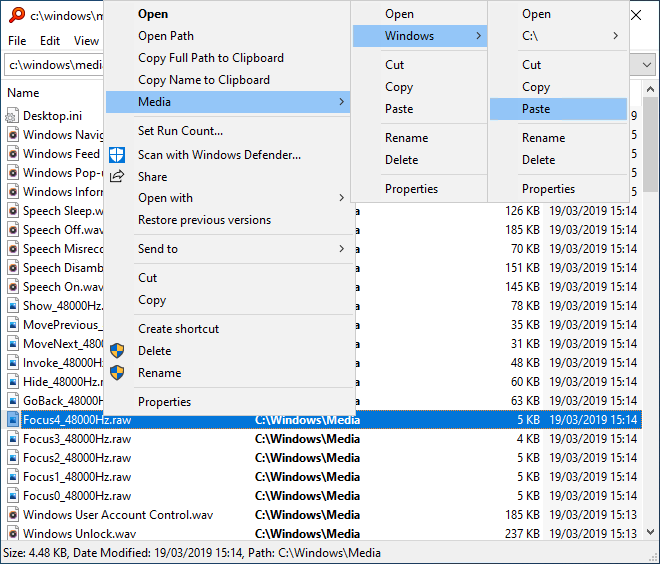This screenshot has height=564, width=660.
Task: Click the Windows Unlock.wav file icon
Action: click(x=13, y=534)
